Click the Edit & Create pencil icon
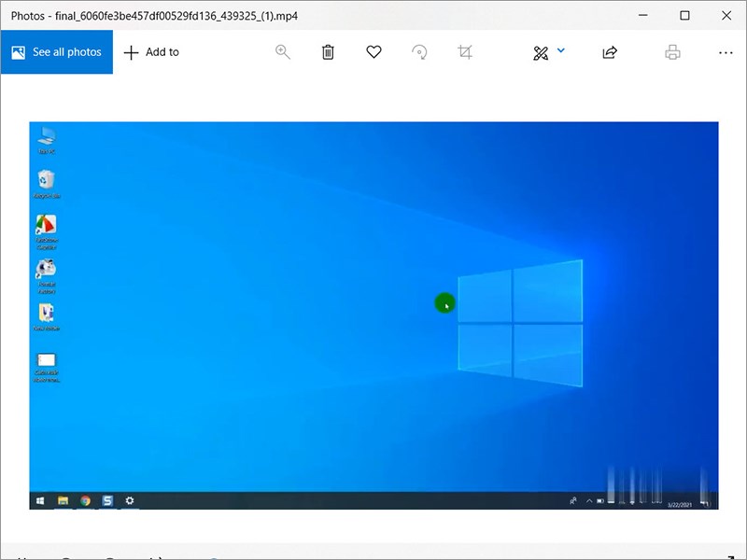Image resolution: width=747 pixels, height=560 pixels. tap(541, 53)
